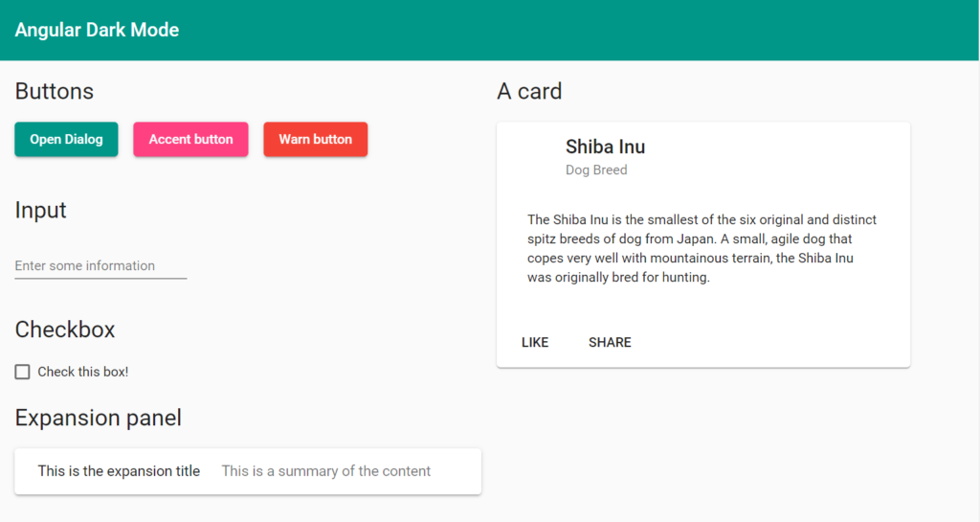980x522 pixels.
Task: Click the Open Dialog button
Action: [66, 140]
